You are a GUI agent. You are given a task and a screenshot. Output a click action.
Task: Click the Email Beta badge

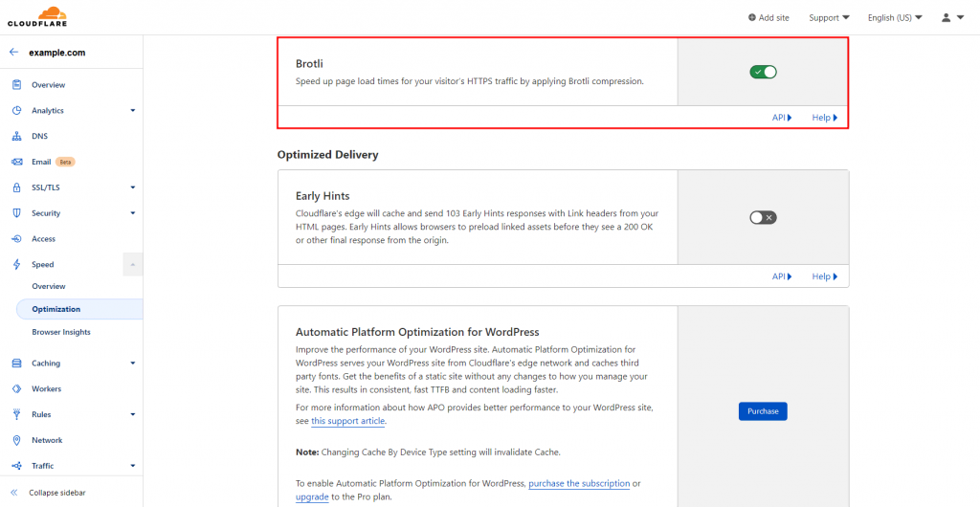click(66, 162)
